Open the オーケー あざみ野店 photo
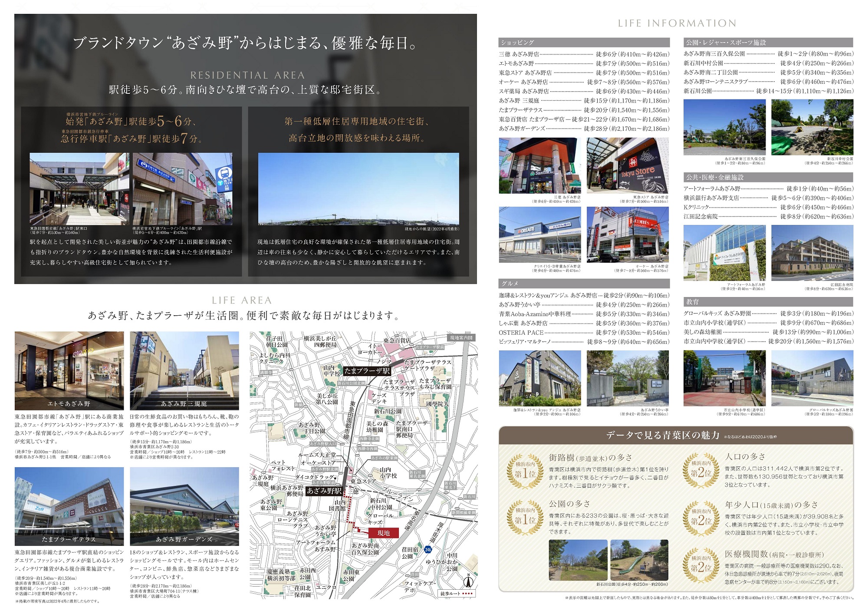The width and height of the screenshot is (868, 614). (x=628, y=235)
